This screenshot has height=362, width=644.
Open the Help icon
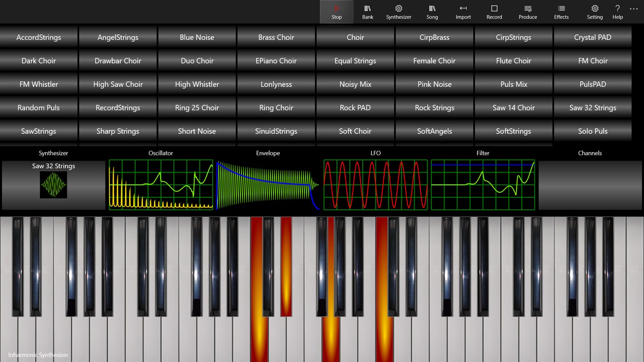[x=617, y=11]
